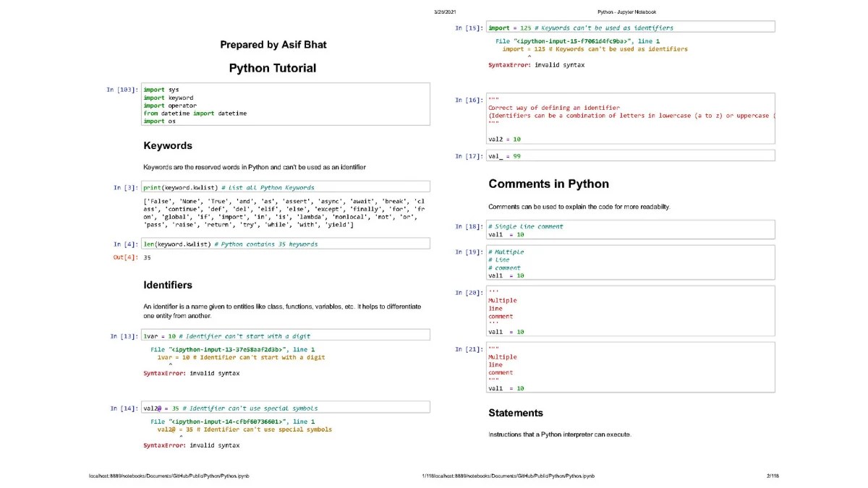Click the val2@ = 35 code cell
Viewport: 868px width, 488px height.
click(x=286, y=408)
